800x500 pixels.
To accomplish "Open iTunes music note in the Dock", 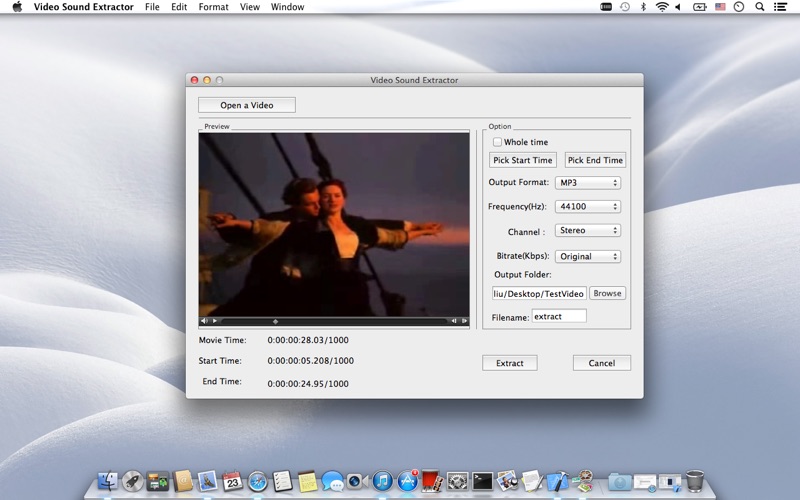I will pos(383,481).
